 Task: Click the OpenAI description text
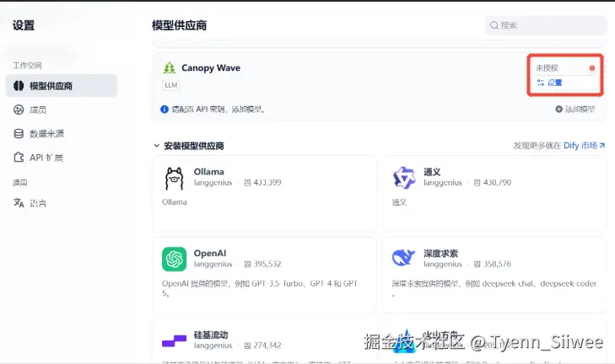(x=262, y=288)
